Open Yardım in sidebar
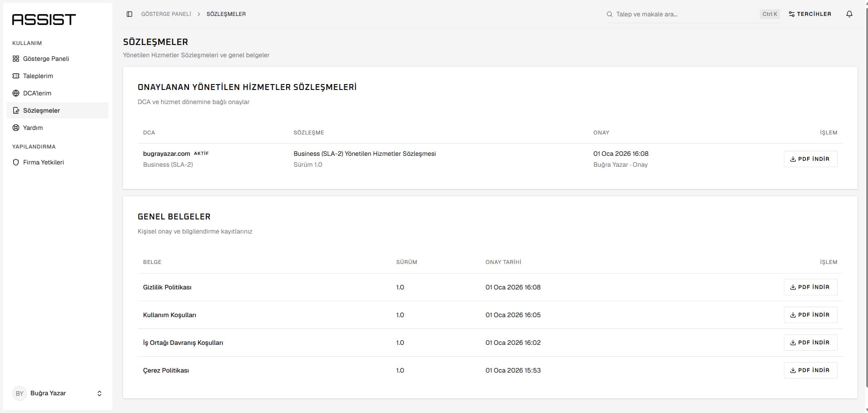The width and height of the screenshot is (868, 413). tap(58, 128)
